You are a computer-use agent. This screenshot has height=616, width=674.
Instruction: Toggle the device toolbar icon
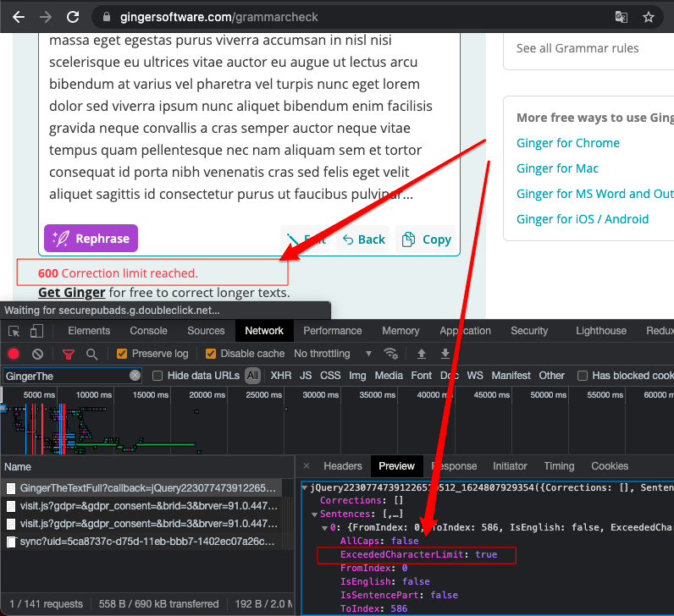click(x=36, y=331)
